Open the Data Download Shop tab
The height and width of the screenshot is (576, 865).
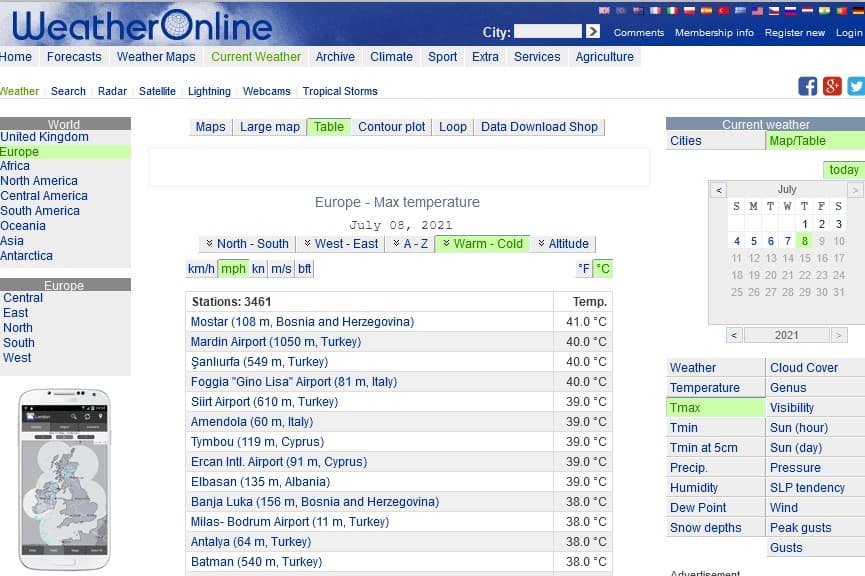[539, 127]
